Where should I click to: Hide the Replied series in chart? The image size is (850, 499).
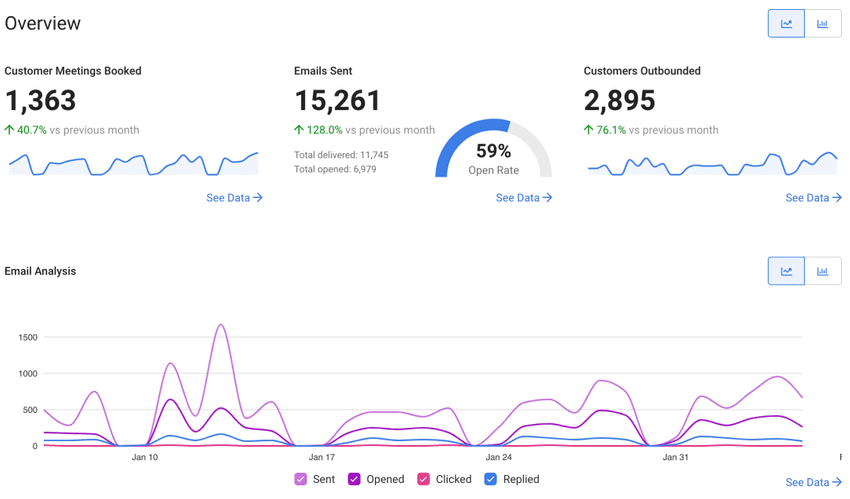click(490, 479)
